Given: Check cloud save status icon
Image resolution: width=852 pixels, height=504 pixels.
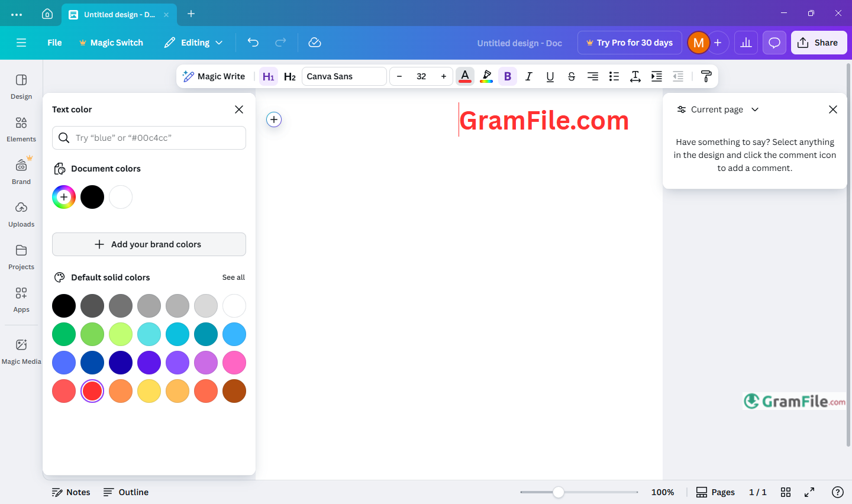Looking at the screenshot, I should (315, 43).
